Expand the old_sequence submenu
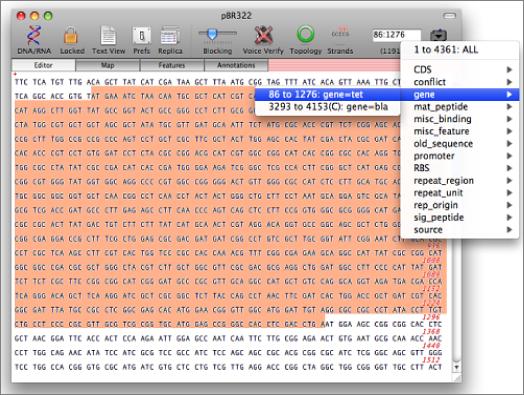This screenshot has height=395, width=524. point(460,144)
